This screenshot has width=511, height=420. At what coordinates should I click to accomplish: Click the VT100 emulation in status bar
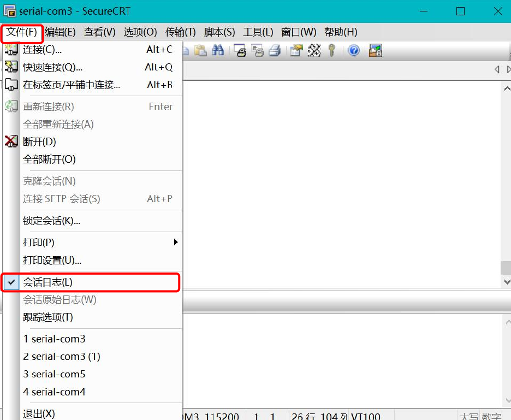pos(365,416)
